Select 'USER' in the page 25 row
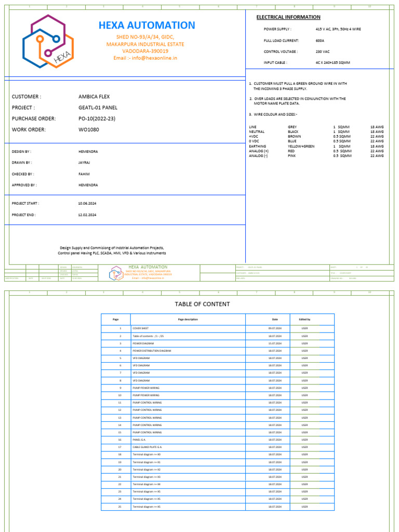Image resolution: width=399 pixels, height=532 pixels. pos(304,507)
